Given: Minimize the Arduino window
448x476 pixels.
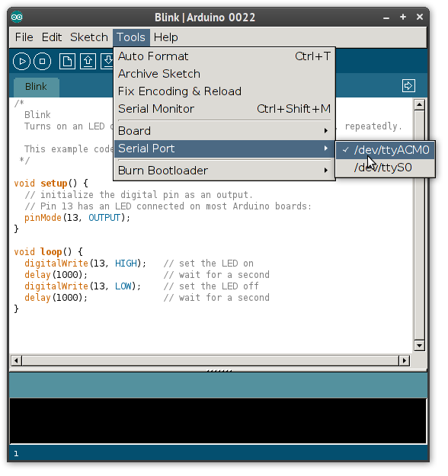Looking at the screenshot, I should tap(386, 18).
